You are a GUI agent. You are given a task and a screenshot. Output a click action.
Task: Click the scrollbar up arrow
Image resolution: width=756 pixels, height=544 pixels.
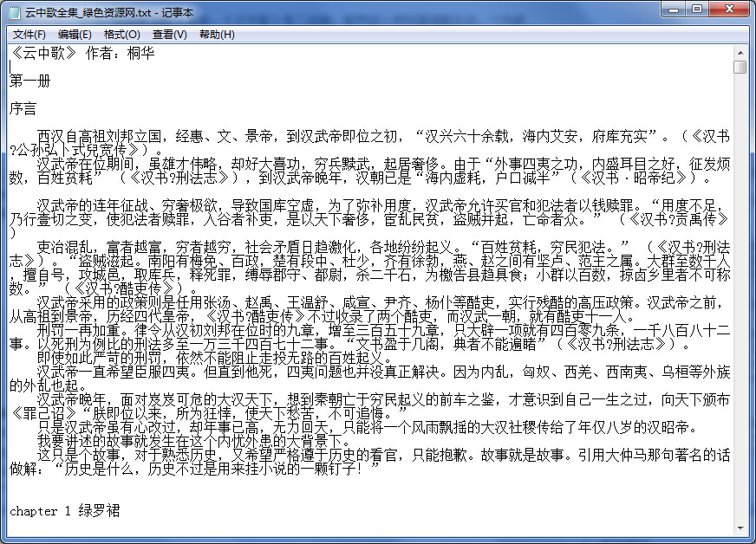(x=740, y=53)
